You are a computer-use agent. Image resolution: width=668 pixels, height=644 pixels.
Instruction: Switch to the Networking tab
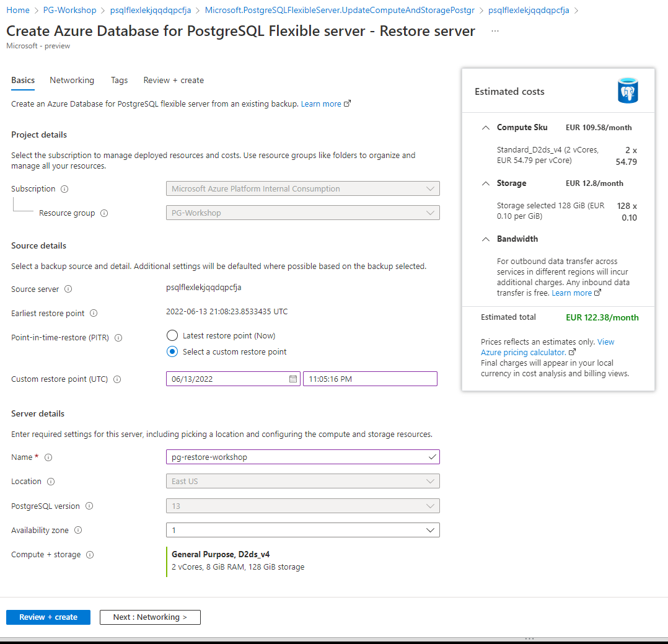[72, 80]
